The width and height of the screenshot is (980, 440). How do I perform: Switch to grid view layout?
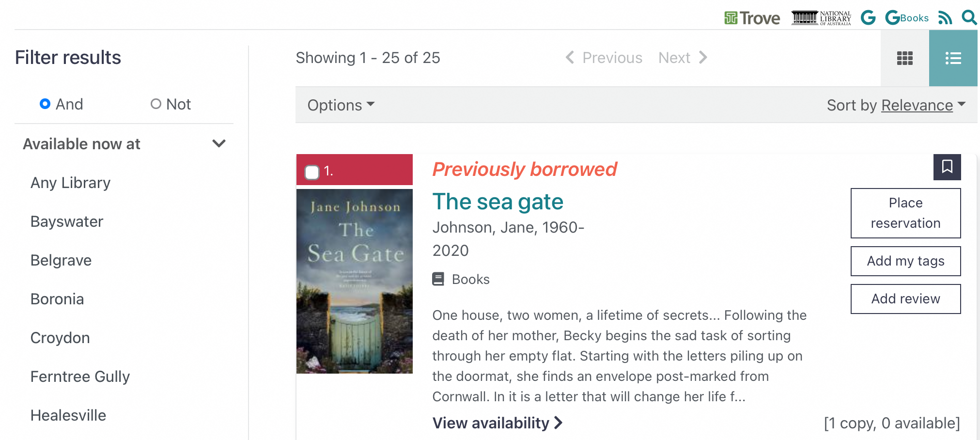[x=904, y=59]
